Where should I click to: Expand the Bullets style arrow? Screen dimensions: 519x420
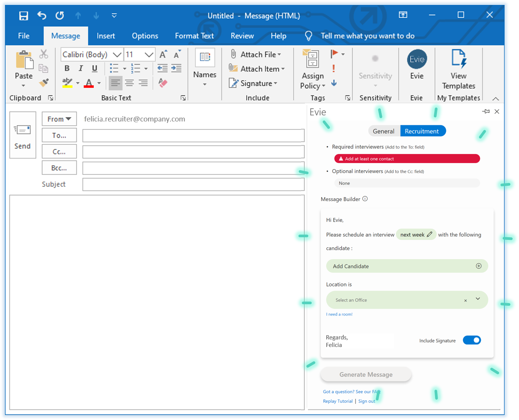click(x=124, y=69)
